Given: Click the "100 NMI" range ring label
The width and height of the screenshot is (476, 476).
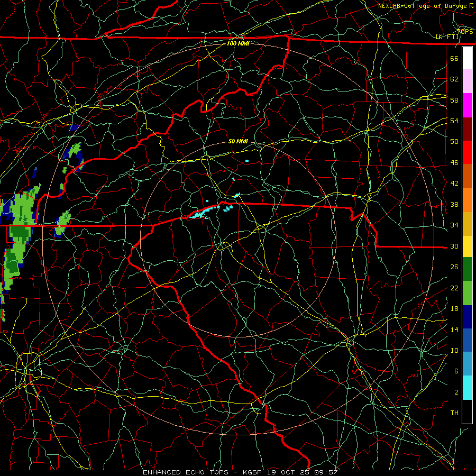Looking at the screenshot, I should 238,43.
